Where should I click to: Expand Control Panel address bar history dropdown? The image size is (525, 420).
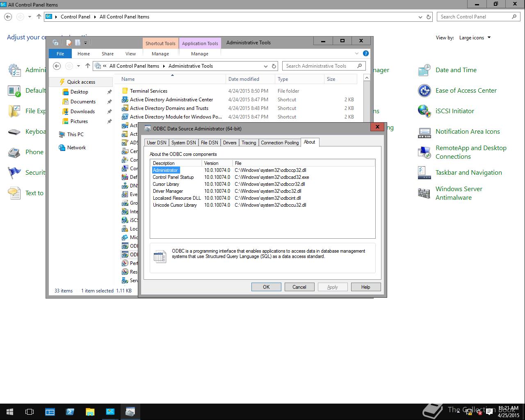click(x=420, y=17)
